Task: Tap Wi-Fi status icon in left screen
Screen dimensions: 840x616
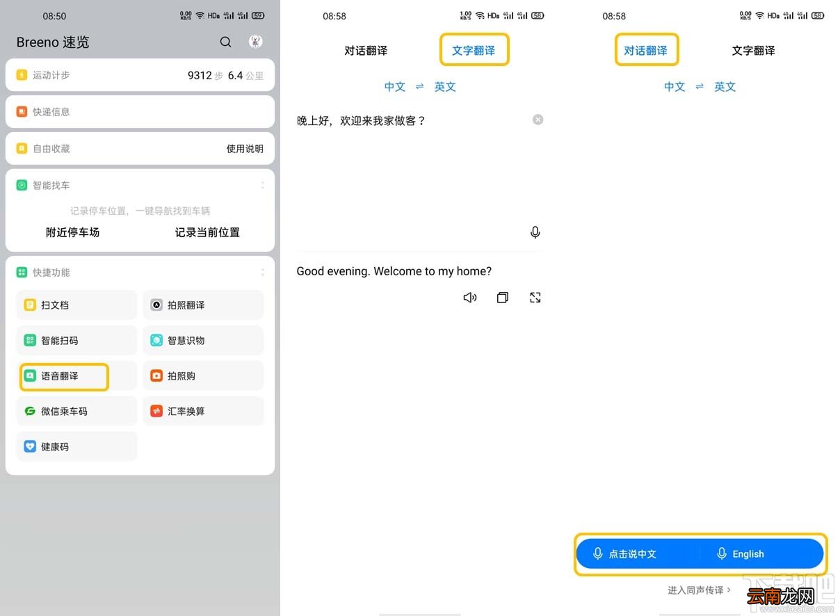Action: pyautogui.click(x=200, y=15)
